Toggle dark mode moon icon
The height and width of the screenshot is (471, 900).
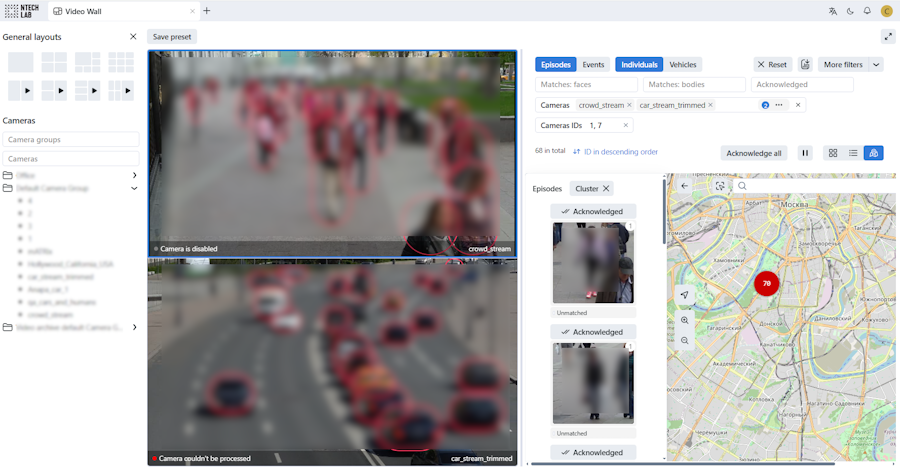tap(850, 11)
